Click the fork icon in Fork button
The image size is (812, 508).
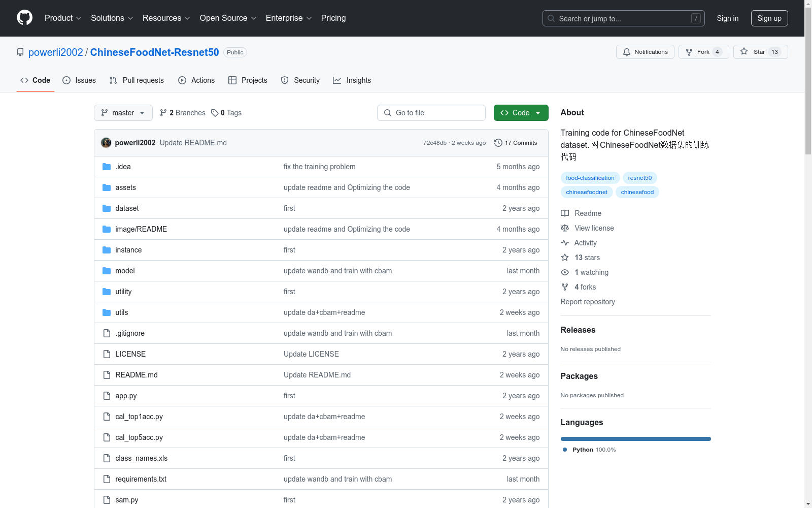[689, 52]
